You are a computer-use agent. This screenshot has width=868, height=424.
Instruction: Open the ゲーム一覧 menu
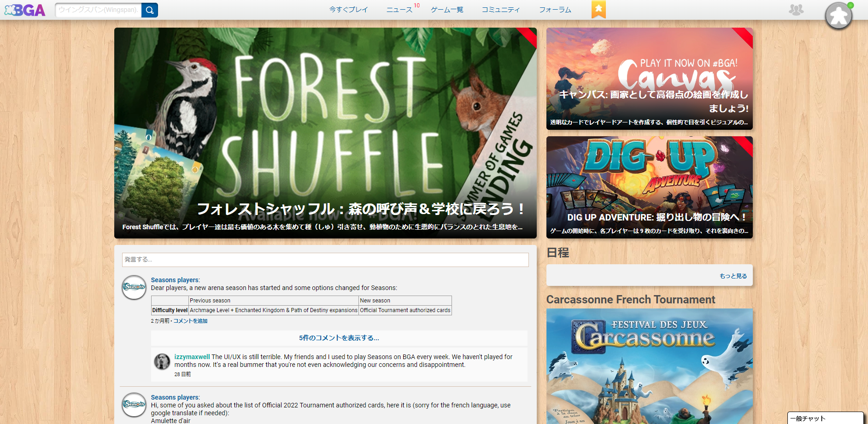click(x=447, y=10)
